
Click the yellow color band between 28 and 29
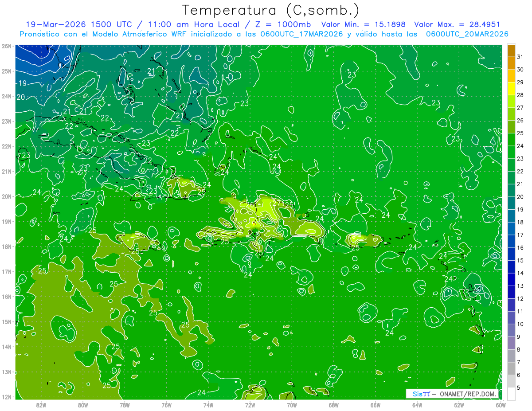(511, 89)
